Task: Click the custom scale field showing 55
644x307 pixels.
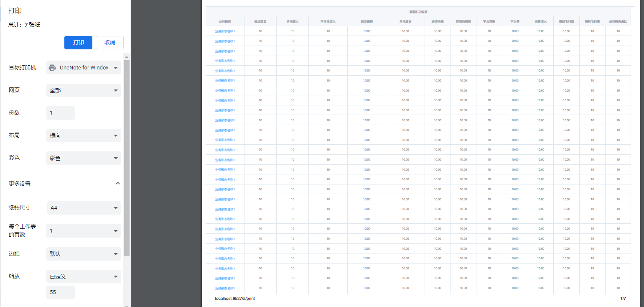Action: point(60,292)
